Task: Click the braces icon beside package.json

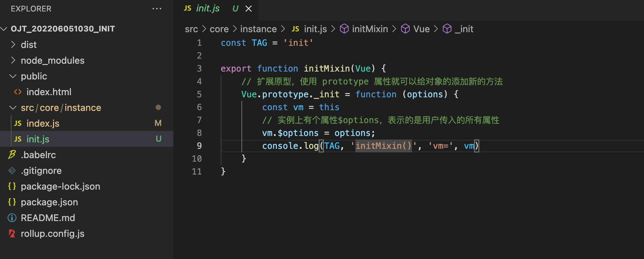Action: point(12,202)
